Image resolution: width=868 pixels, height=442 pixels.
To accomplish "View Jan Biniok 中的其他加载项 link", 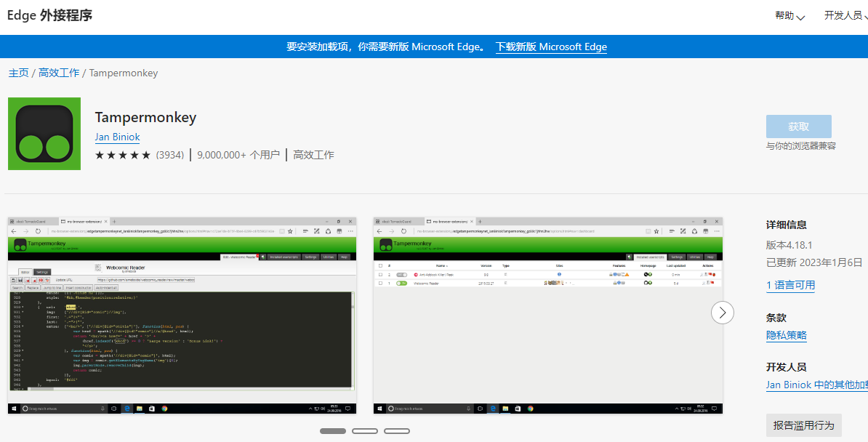I will point(816,385).
